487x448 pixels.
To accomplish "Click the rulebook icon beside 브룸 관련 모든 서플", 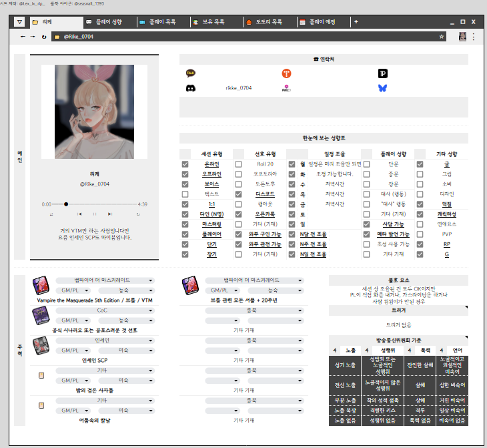I will (190, 285).
